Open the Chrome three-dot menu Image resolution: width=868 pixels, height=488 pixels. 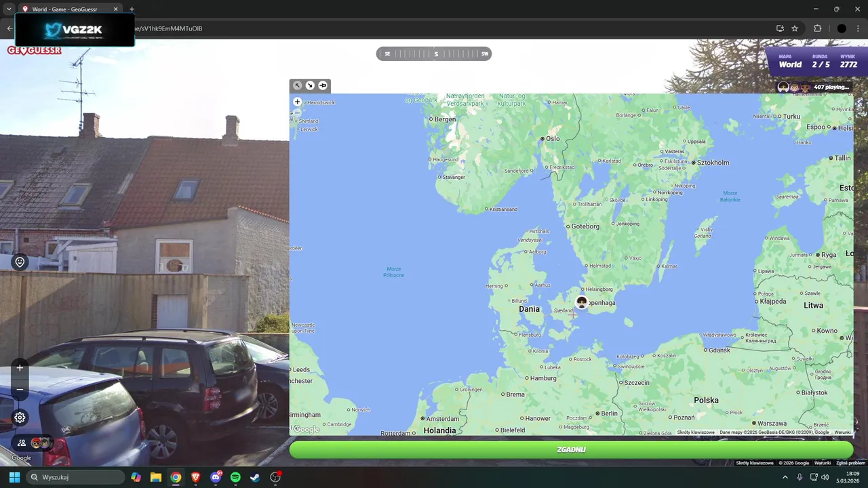[x=859, y=28]
